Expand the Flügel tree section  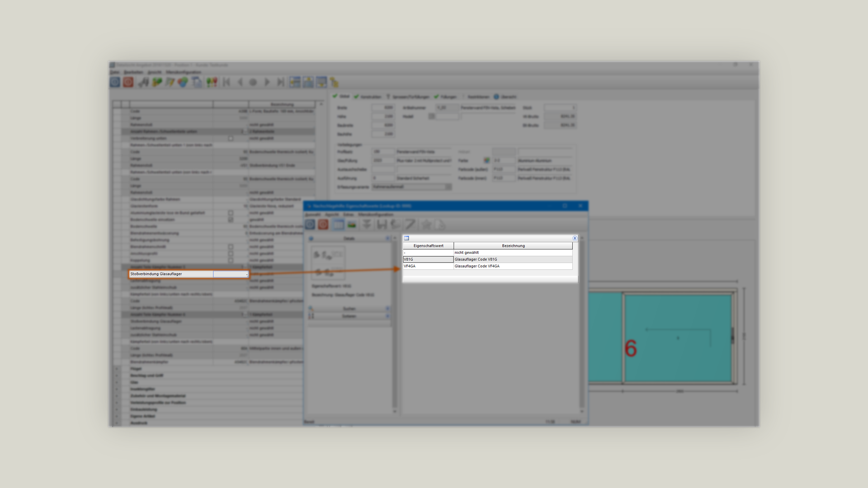click(x=117, y=369)
